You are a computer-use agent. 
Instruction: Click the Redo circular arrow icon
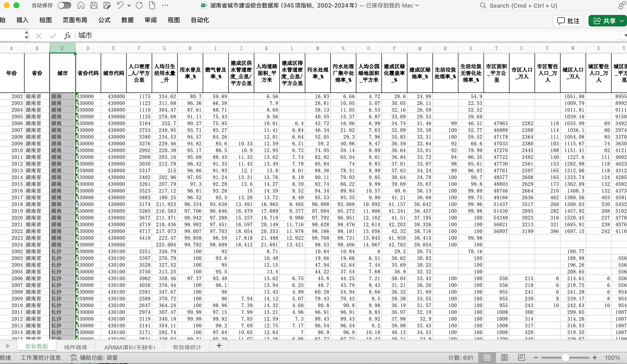point(139,5)
